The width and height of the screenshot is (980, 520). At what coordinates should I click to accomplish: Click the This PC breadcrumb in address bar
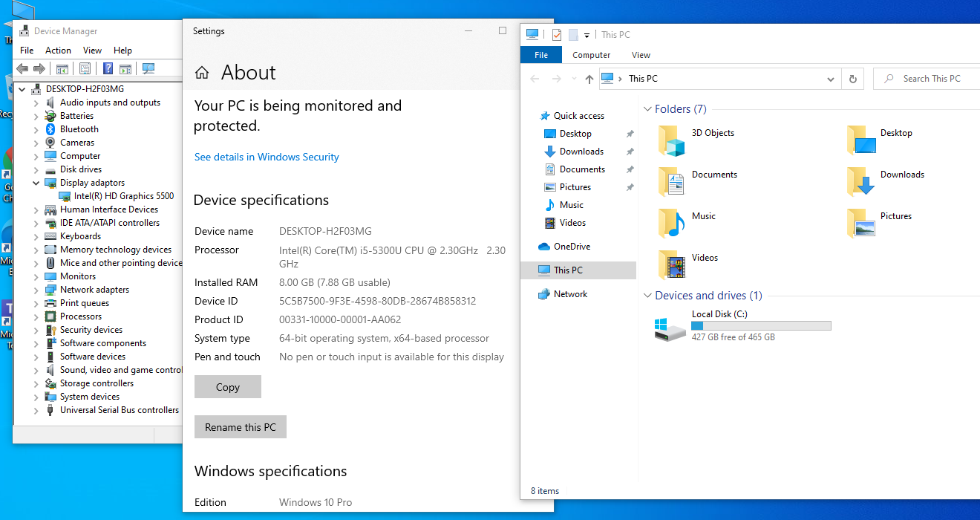[x=643, y=79]
